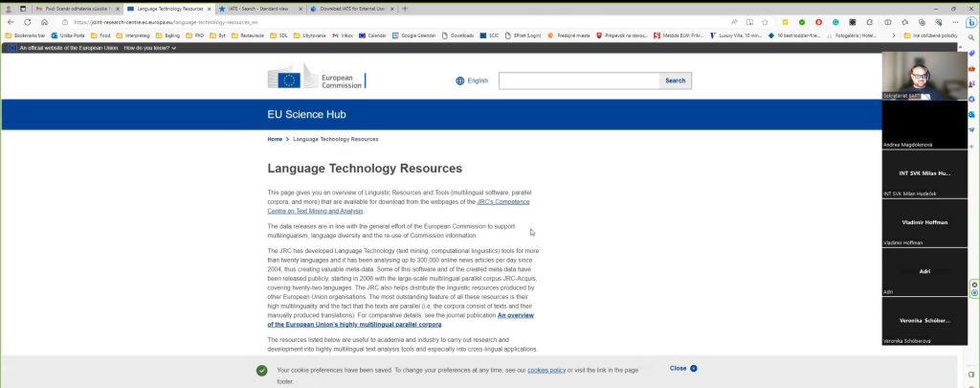Select the Adri participant tile
The width and height of the screenshot is (980, 388).
(924, 272)
